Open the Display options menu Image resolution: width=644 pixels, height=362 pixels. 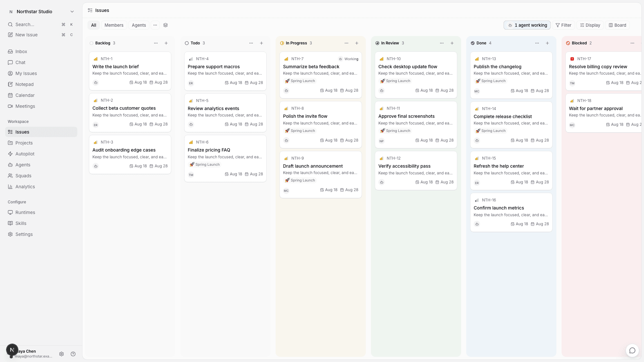(590, 25)
